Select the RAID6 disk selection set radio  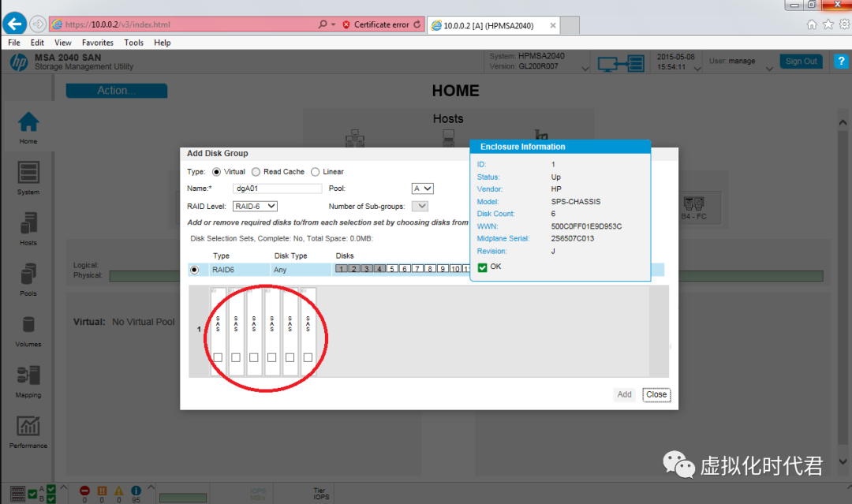click(x=194, y=270)
